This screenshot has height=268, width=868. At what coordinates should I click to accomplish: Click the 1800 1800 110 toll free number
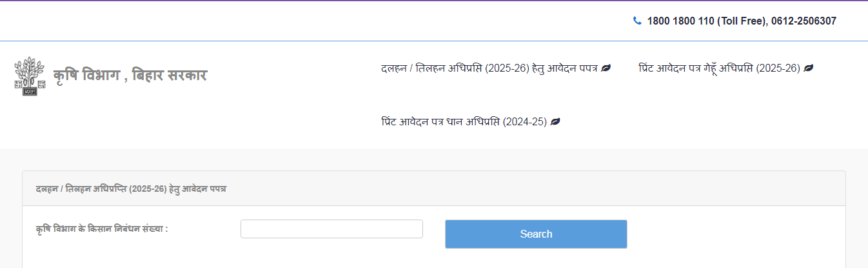tap(680, 21)
